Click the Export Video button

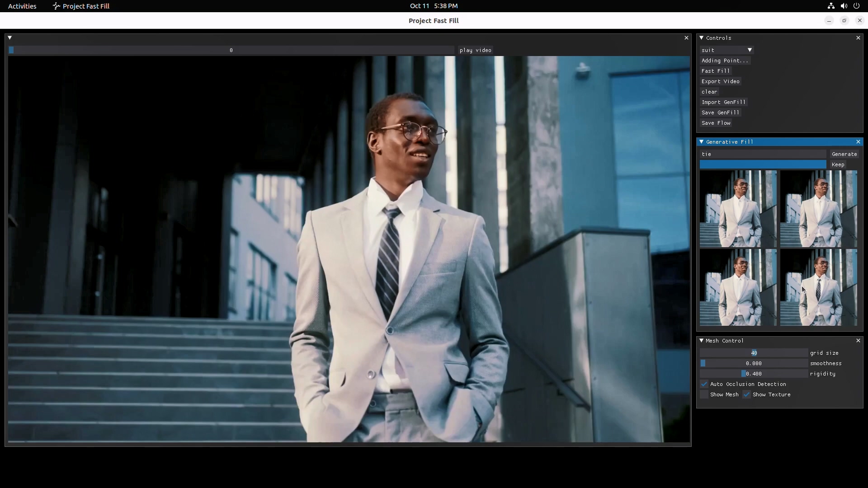(x=721, y=81)
